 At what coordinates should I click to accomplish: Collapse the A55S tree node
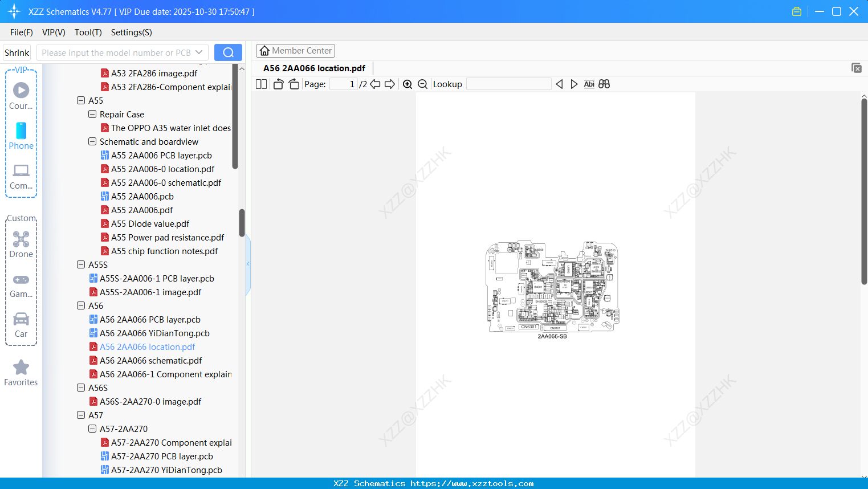coord(81,264)
